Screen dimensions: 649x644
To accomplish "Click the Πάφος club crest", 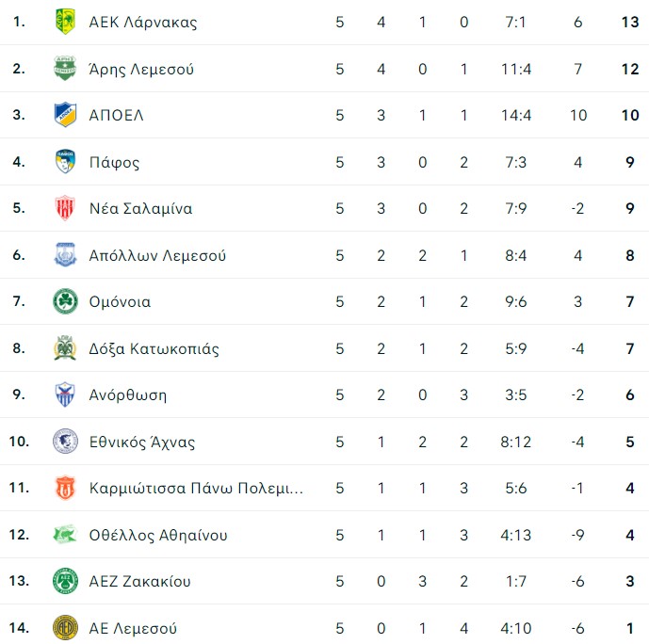I will (x=65, y=161).
